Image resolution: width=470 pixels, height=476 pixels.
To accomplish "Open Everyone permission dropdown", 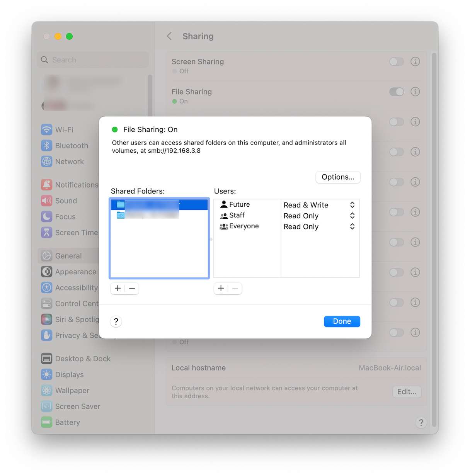I will point(319,226).
